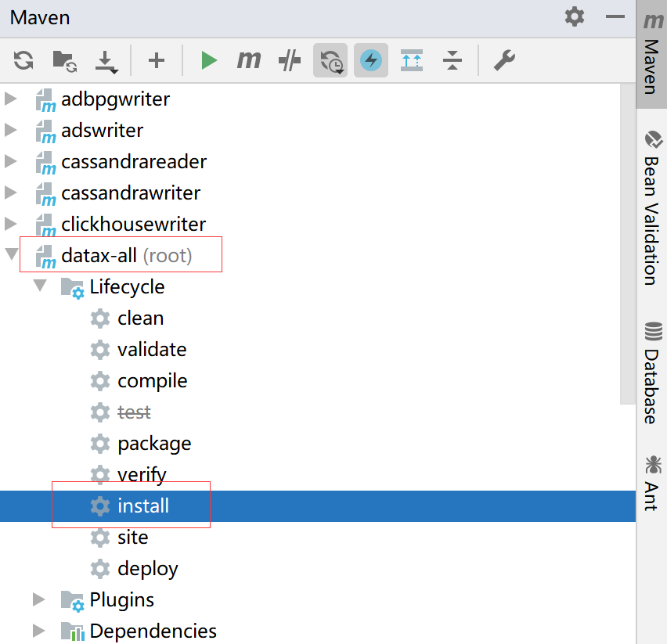Click the Maven panel title
667x644 pixels.
coord(40,18)
